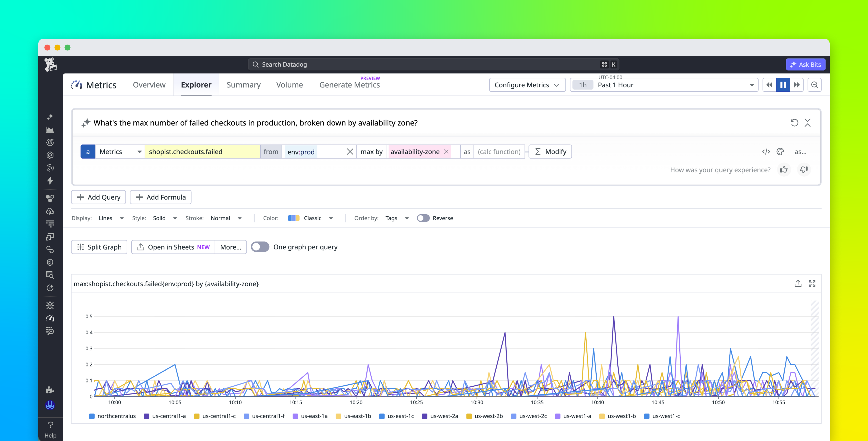868x441 pixels.
Task: Click the Modify functions button
Action: [x=550, y=152]
